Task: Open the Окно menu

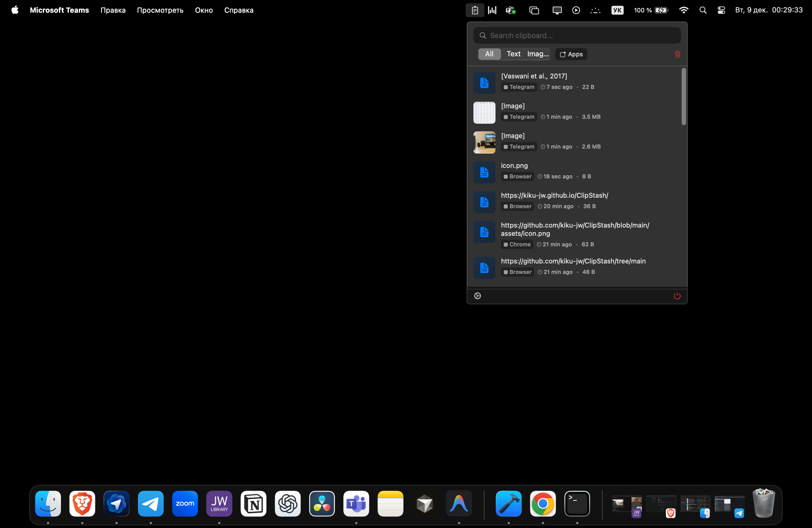Action: (x=204, y=10)
